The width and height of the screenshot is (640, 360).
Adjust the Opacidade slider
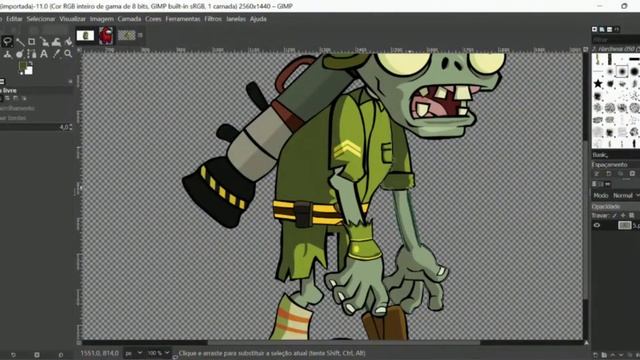coord(616,207)
